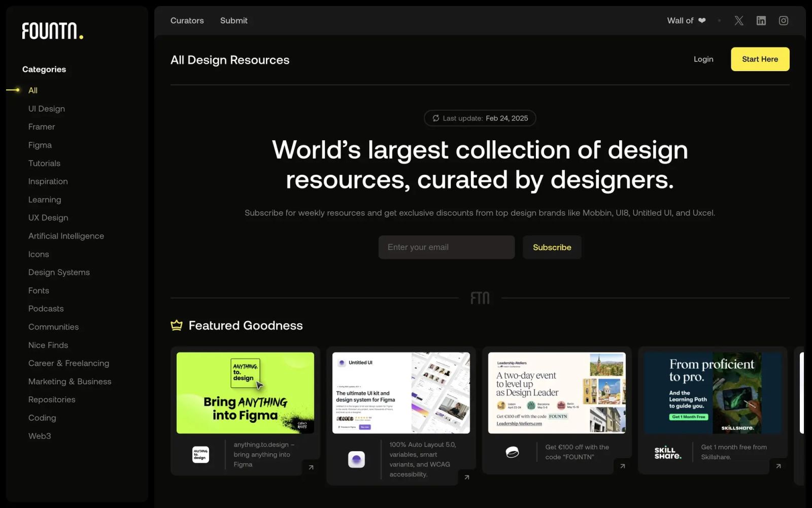812x508 pixels.
Task: Click the anything.to.design card description
Action: 264,455
